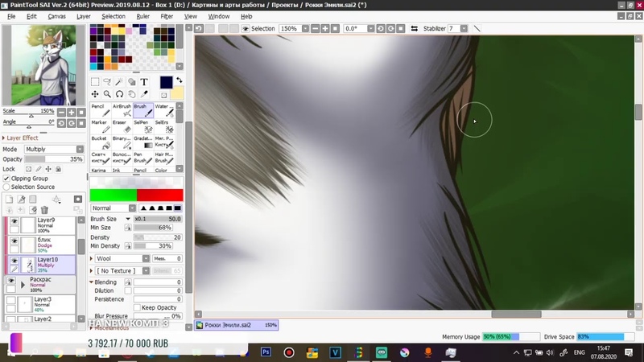Select the Eyedropper color picker tool

144,94
